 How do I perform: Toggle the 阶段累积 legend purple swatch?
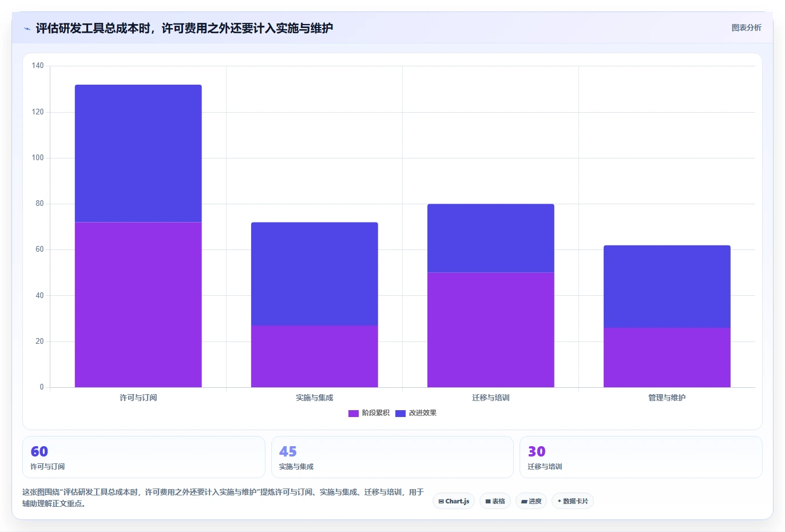click(x=354, y=414)
